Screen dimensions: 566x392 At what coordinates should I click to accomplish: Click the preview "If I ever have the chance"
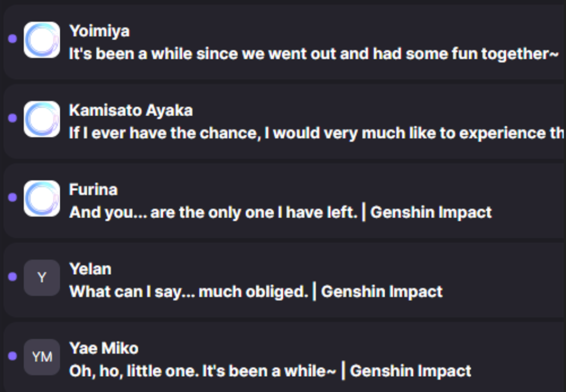point(316,133)
